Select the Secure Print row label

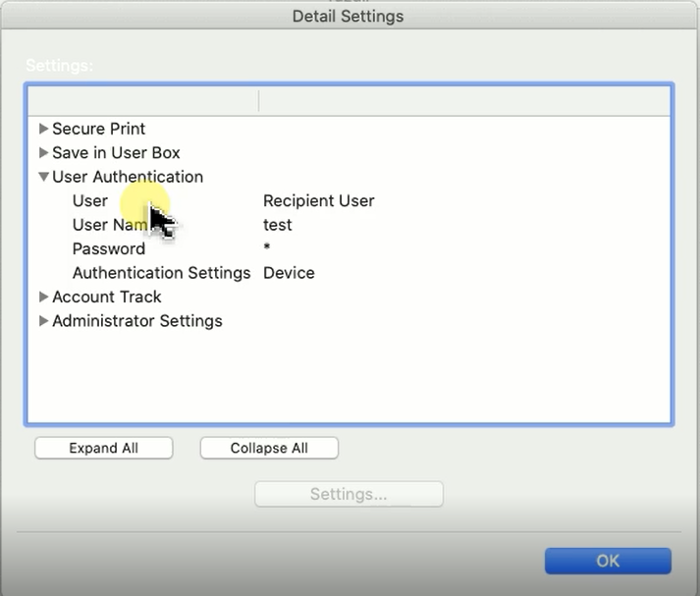[98, 129]
